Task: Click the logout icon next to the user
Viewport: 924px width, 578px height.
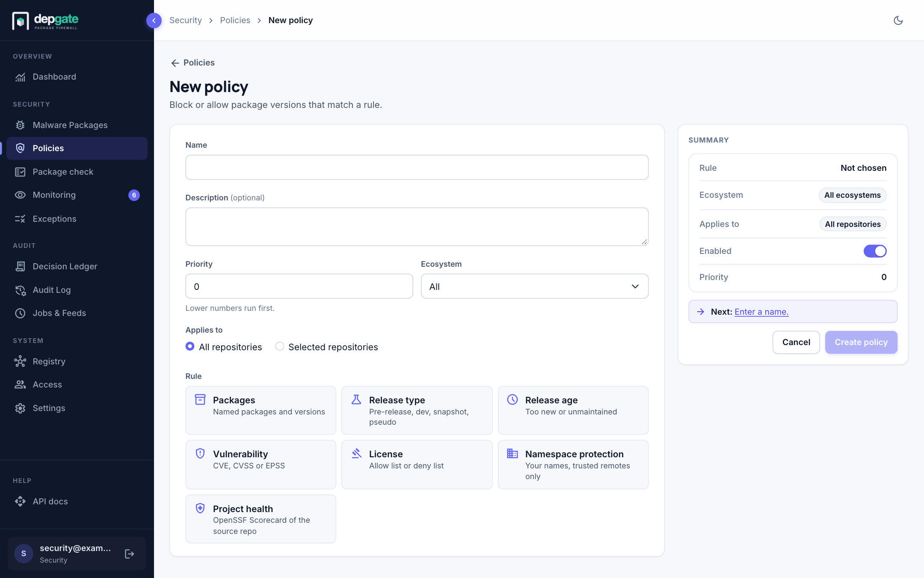Action: tap(129, 554)
